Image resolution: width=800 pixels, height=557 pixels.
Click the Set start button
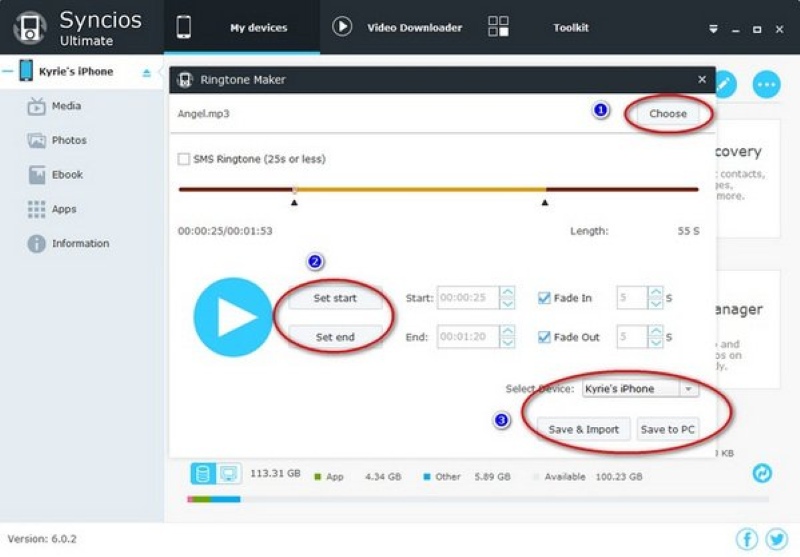[335, 298]
